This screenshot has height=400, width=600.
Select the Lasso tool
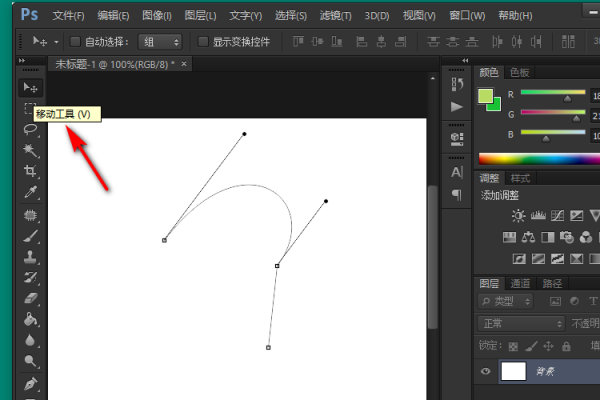[30, 130]
